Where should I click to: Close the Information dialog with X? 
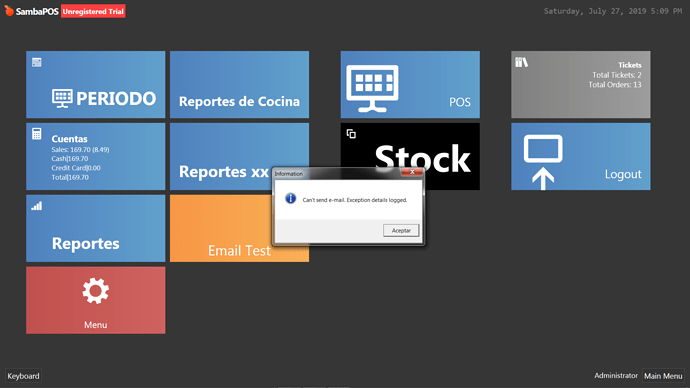click(x=412, y=172)
